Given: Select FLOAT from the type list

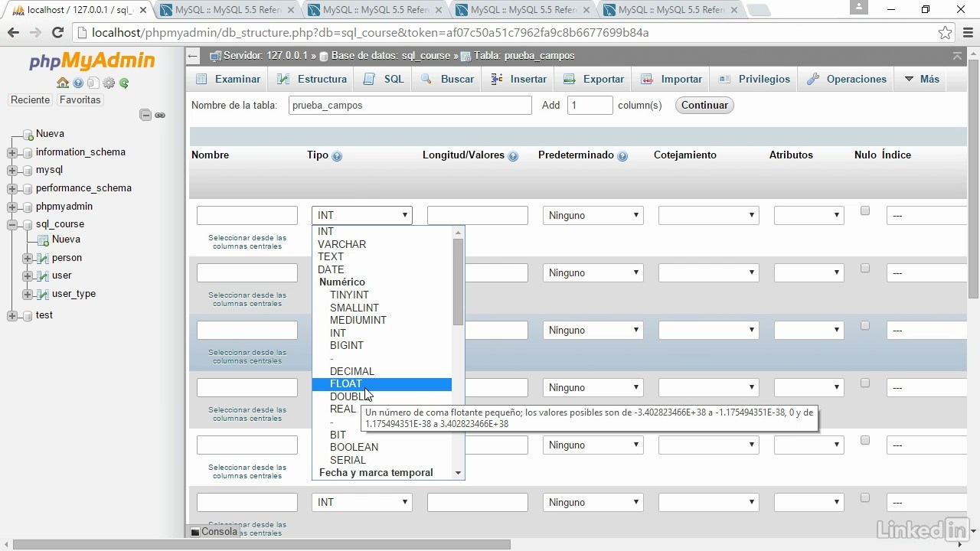Looking at the screenshot, I should (x=381, y=384).
